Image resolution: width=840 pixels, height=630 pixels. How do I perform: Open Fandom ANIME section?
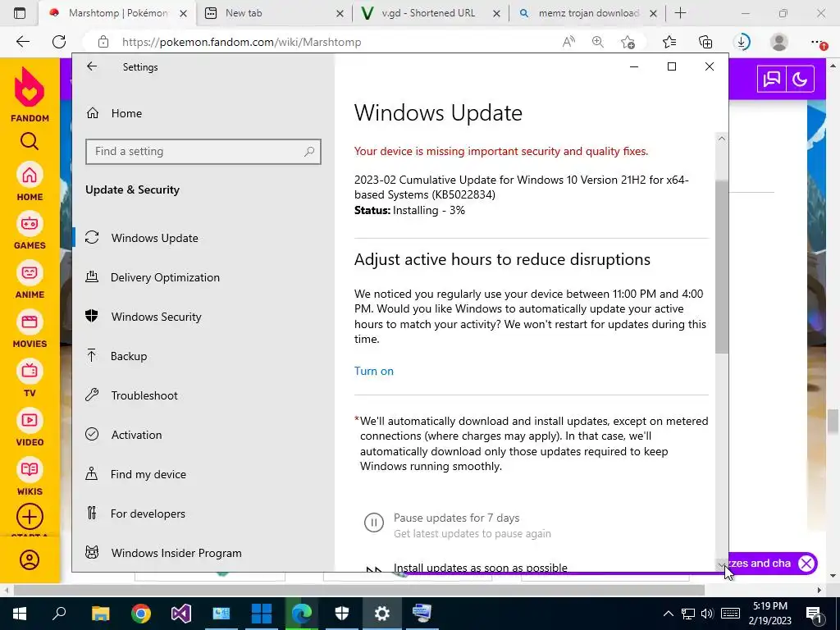click(30, 280)
